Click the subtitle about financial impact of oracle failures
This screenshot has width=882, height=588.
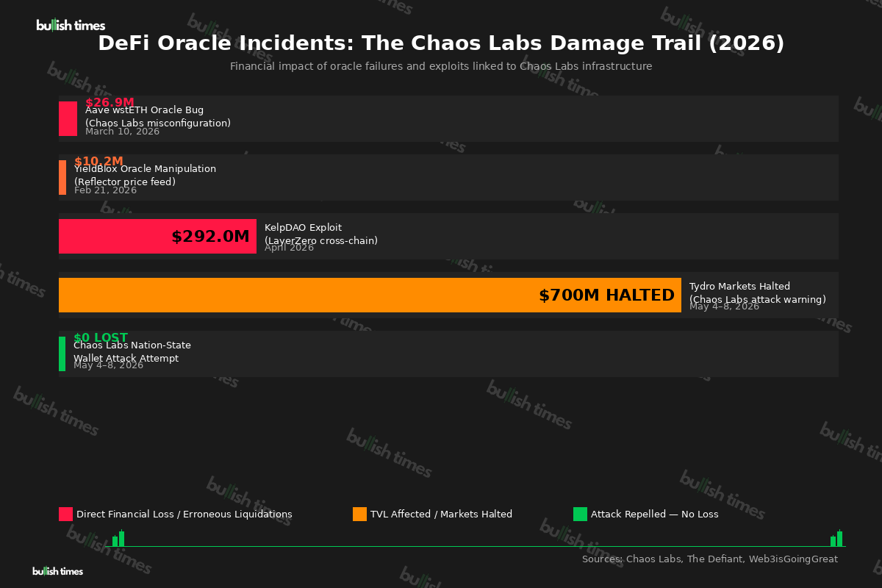441,66
